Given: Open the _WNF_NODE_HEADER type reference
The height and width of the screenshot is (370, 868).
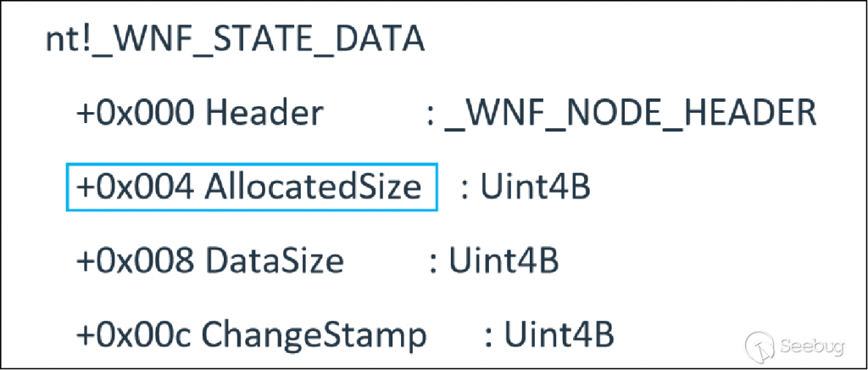Looking at the screenshot, I should tap(631, 114).
